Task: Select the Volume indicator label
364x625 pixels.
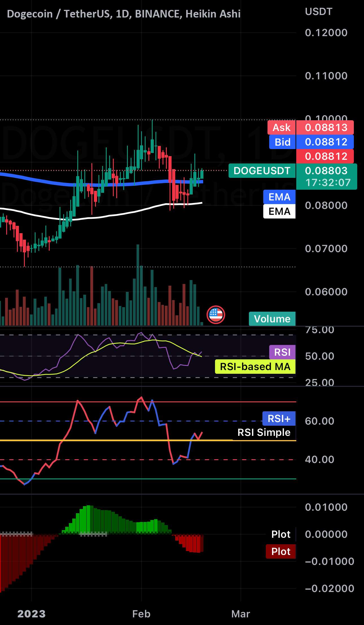Action: pyautogui.click(x=272, y=319)
